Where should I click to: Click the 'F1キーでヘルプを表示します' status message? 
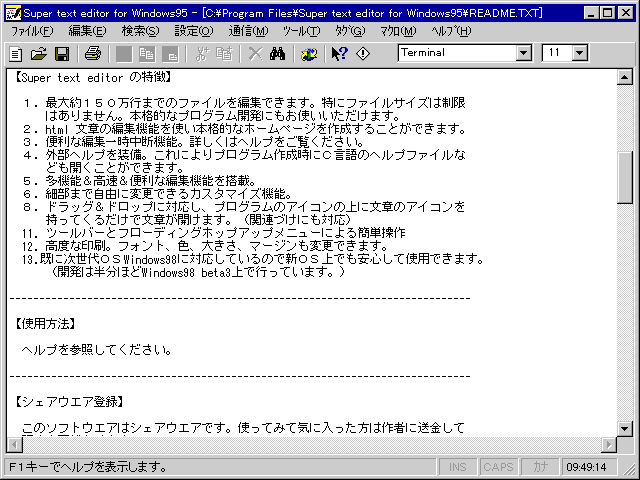pyautogui.click(x=88, y=467)
